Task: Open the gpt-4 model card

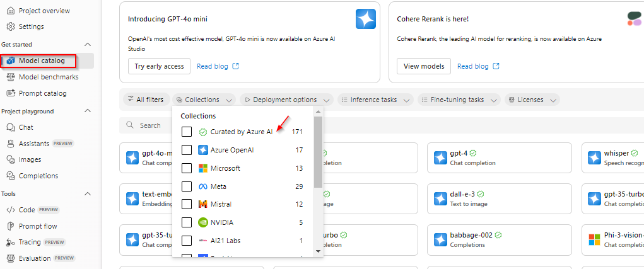Action: [500, 158]
